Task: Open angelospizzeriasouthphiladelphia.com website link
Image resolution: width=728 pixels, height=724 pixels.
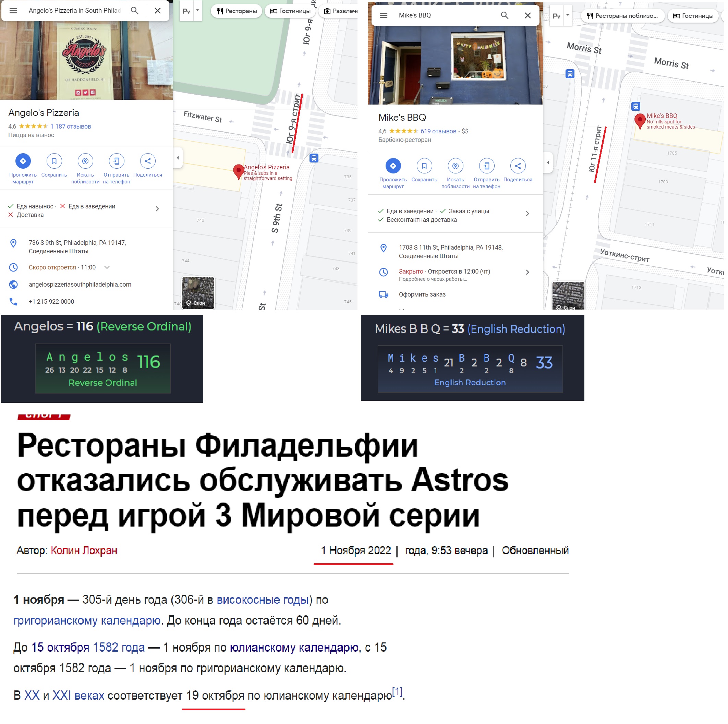Action: 80,285
